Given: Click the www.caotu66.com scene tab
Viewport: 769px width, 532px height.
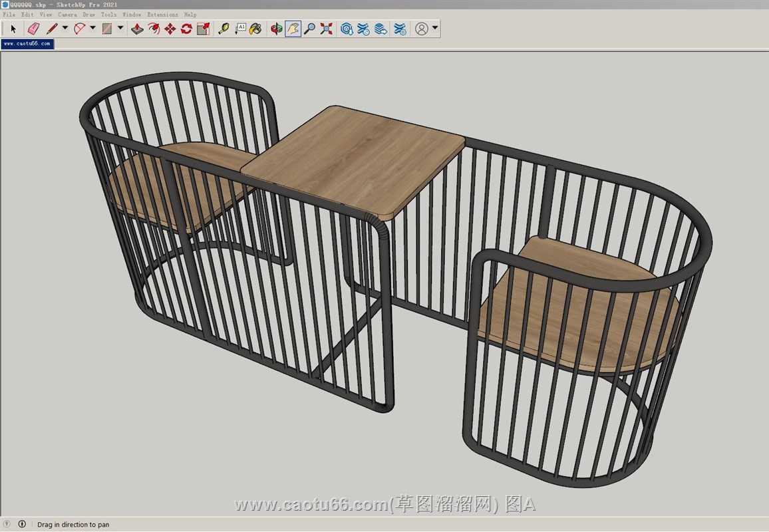Looking at the screenshot, I should [x=27, y=43].
